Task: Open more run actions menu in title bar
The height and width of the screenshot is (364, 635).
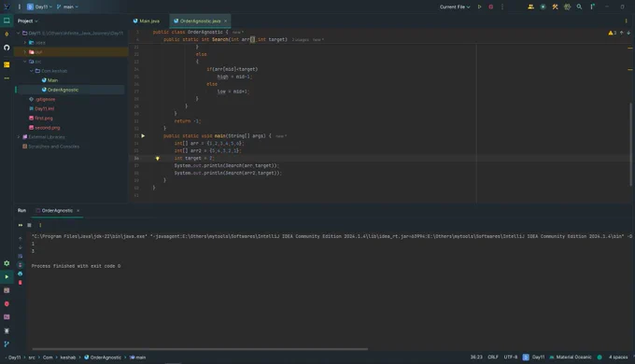Action: (502, 7)
